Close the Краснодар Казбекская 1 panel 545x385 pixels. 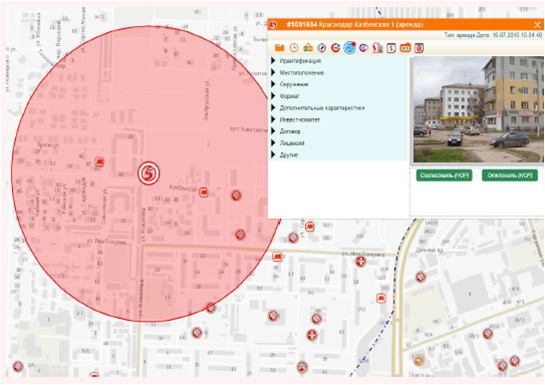click(537, 25)
